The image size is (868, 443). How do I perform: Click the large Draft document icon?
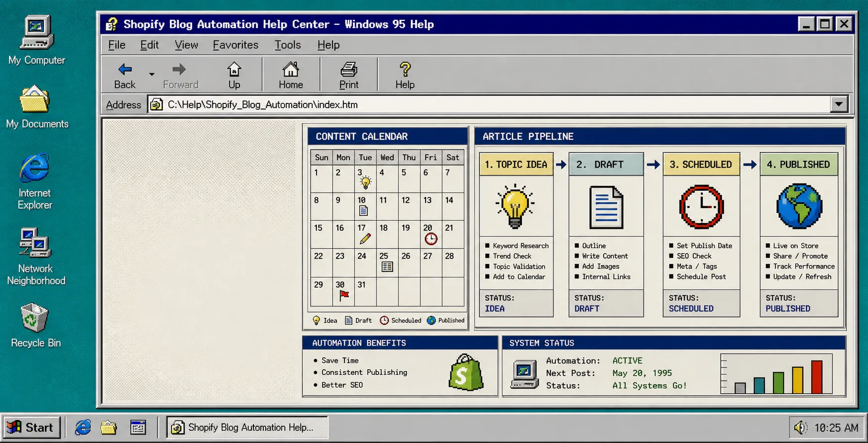[606, 207]
